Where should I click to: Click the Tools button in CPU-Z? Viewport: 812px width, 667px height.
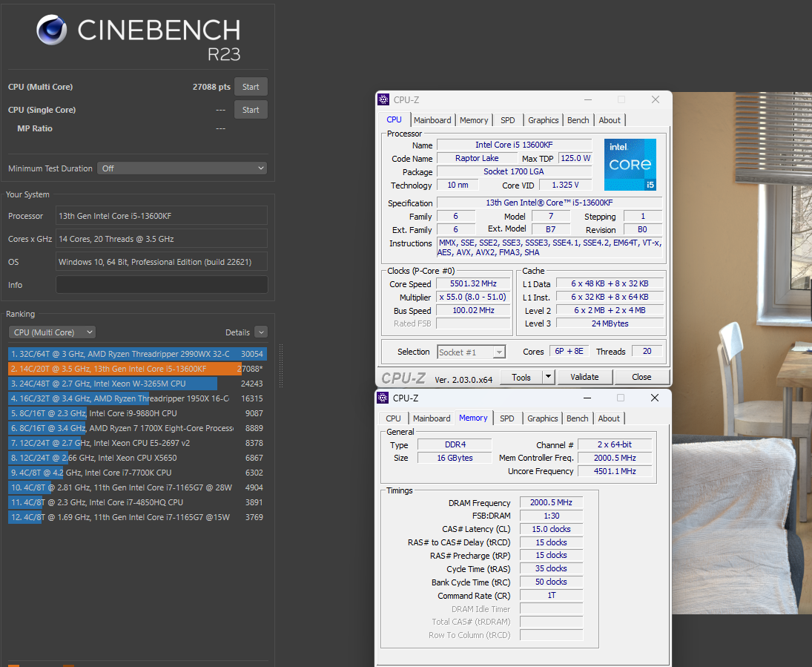pyautogui.click(x=521, y=377)
